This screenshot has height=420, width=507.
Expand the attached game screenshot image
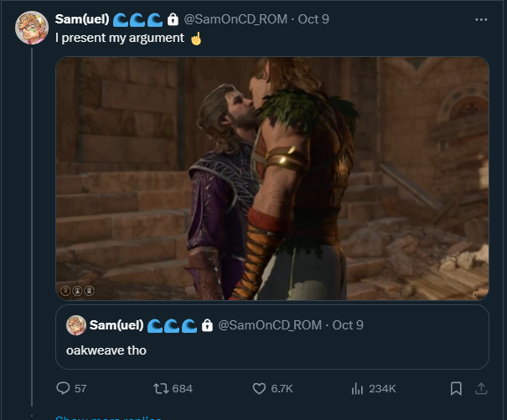(272, 178)
